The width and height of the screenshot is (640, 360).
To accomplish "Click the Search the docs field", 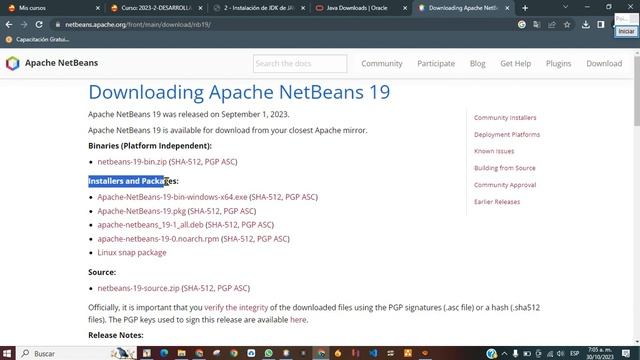I will [x=300, y=64].
